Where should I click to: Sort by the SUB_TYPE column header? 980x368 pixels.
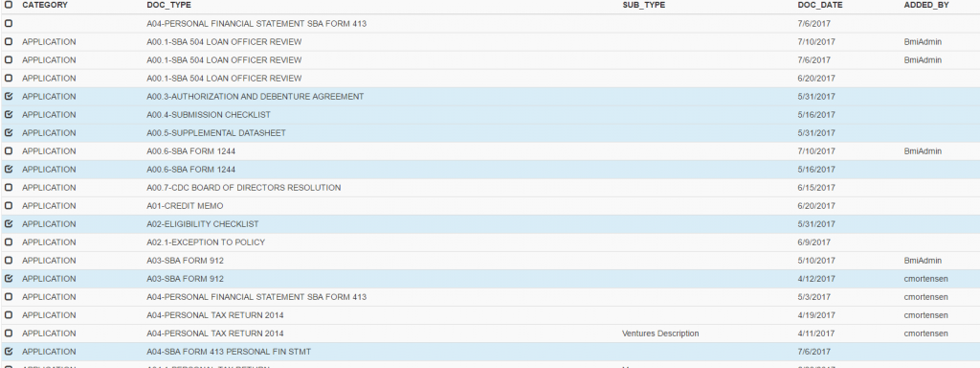click(x=644, y=5)
